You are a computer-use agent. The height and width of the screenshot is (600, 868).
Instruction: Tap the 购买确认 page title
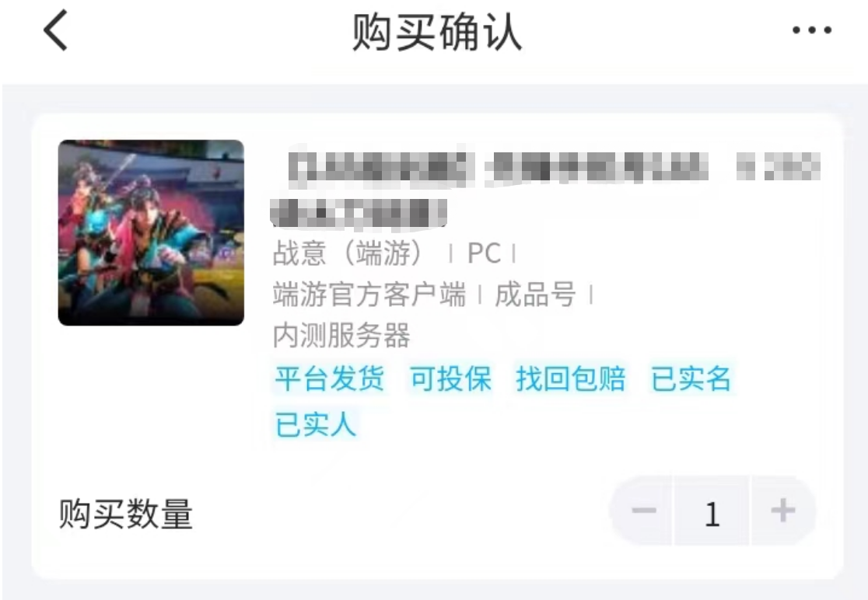(437, 33)
